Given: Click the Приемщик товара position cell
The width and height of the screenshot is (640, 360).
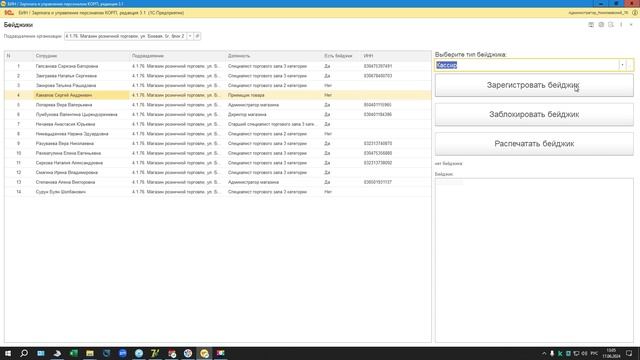Looking at the screenshot, I should coord(246,95).
